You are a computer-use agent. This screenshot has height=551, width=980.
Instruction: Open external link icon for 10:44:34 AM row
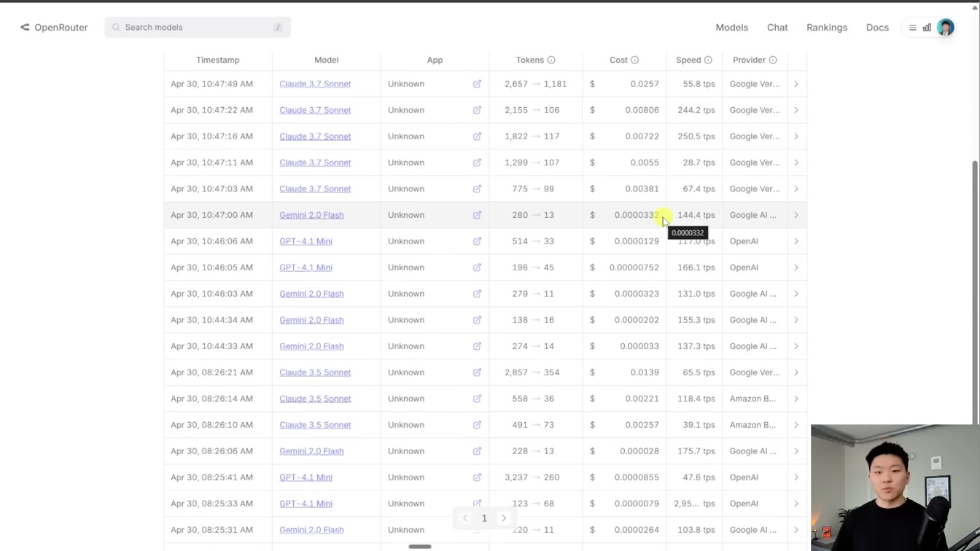point(477,320)
